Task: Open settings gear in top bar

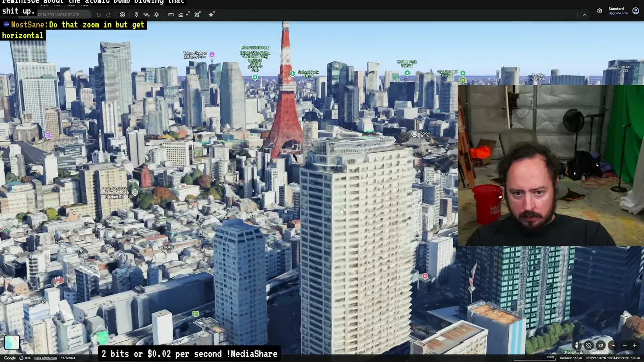Action: coord(600,11)
